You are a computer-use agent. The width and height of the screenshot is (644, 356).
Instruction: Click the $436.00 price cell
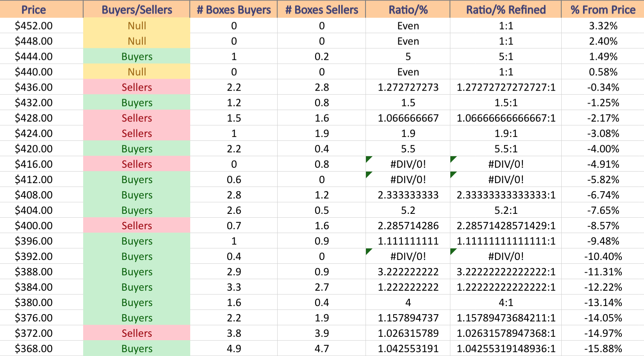click(x=41, y=87)
